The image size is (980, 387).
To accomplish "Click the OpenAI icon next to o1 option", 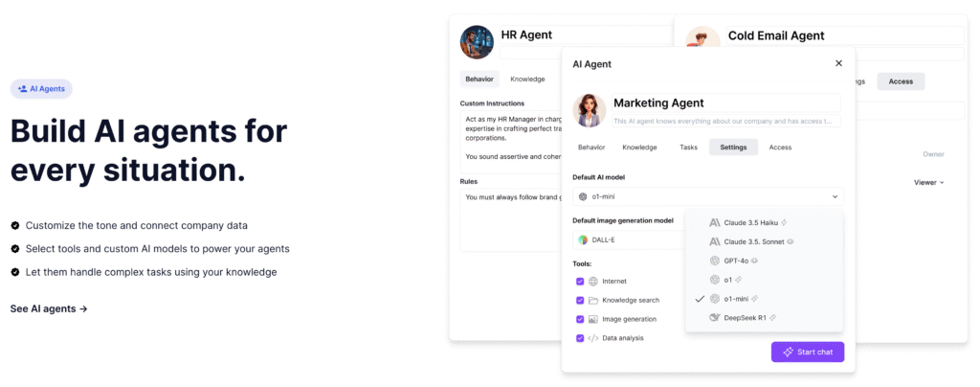I will click(715, 280).
